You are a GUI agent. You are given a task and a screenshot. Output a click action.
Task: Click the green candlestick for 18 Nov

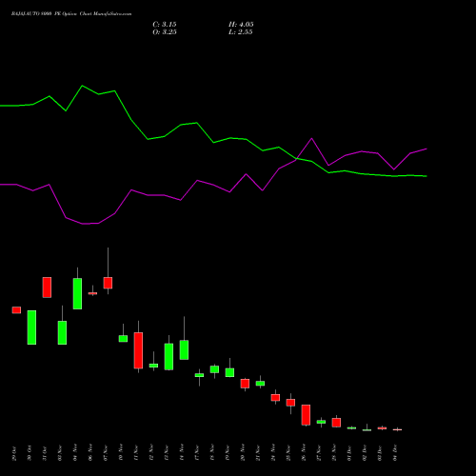tap(214, 369)
